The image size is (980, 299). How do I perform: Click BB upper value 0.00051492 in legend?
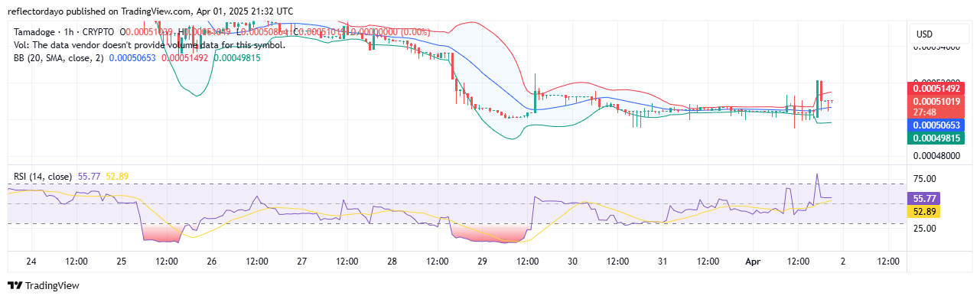click(x=184, y=57)
